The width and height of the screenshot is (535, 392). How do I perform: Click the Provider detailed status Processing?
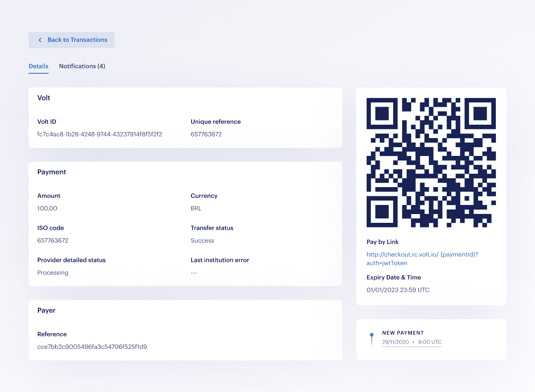click(52, 272)
